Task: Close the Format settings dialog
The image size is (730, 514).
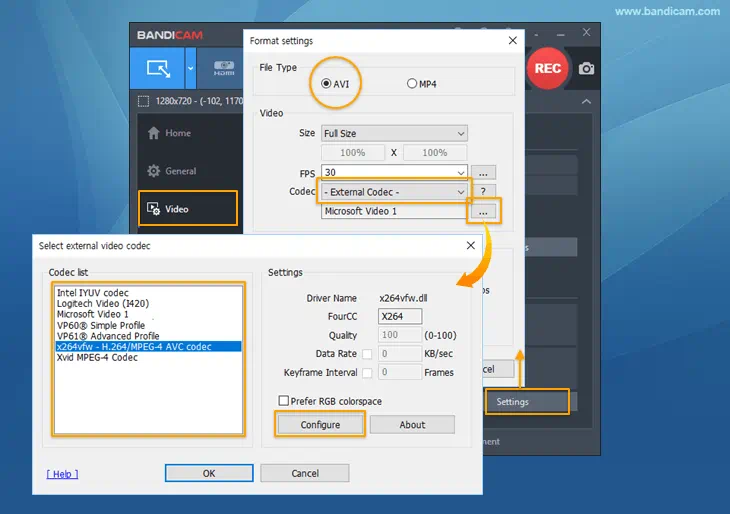Action: [x=513, y=41]
